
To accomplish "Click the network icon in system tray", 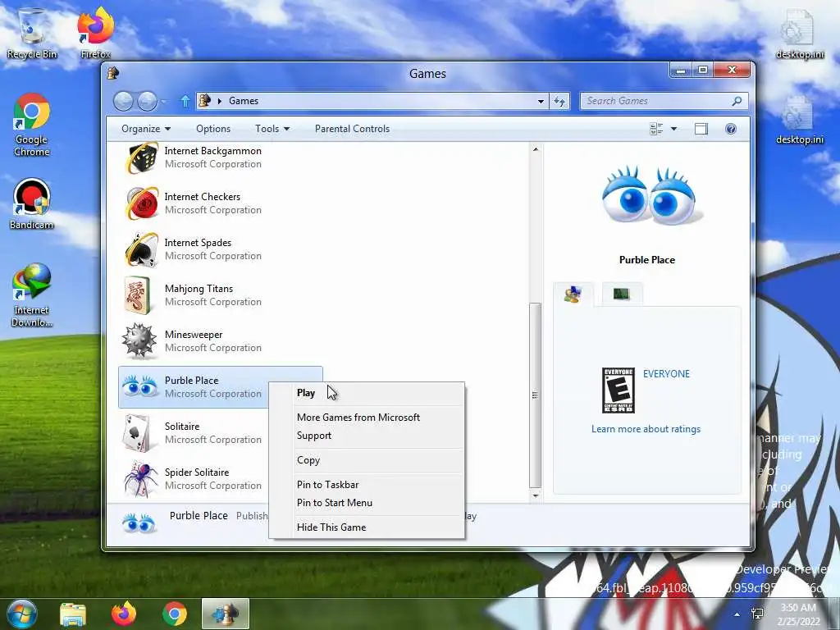I will point(757,614).
